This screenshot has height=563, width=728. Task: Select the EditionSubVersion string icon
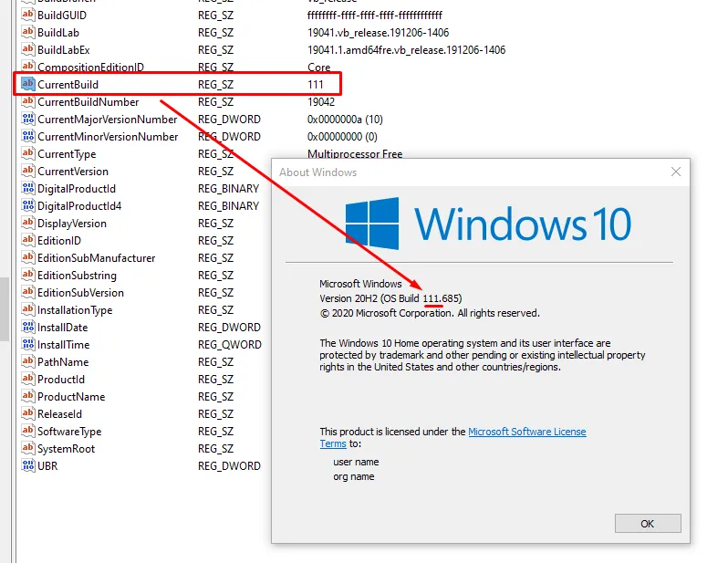coord(28,292)
